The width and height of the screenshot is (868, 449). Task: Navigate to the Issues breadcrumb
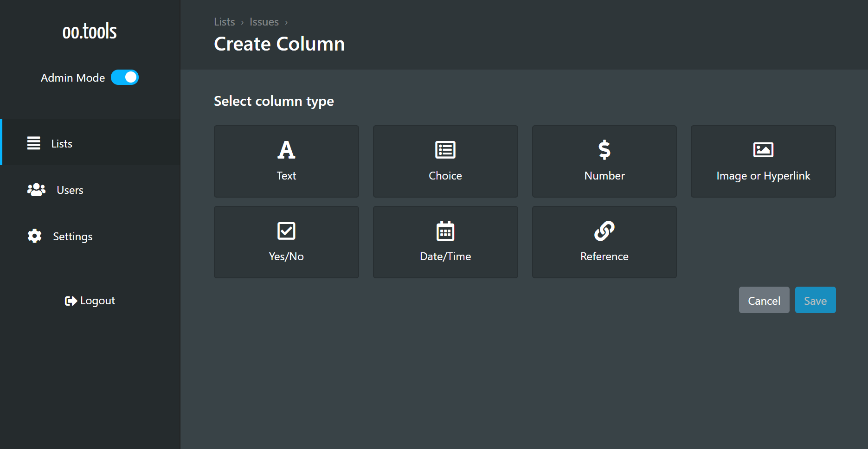point(264,22)
